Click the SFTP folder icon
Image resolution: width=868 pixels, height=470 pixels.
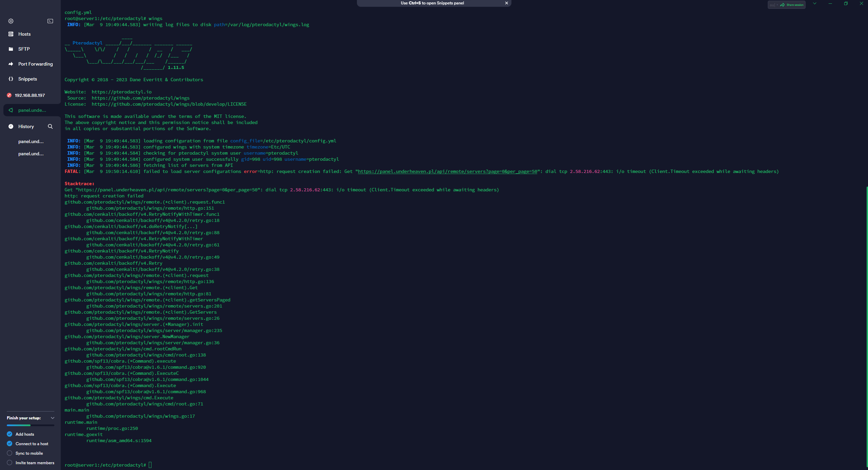[x=11, y=49]
